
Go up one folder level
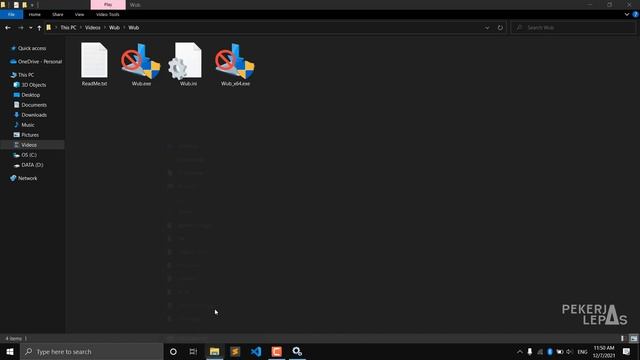click(x=39, y=28)
